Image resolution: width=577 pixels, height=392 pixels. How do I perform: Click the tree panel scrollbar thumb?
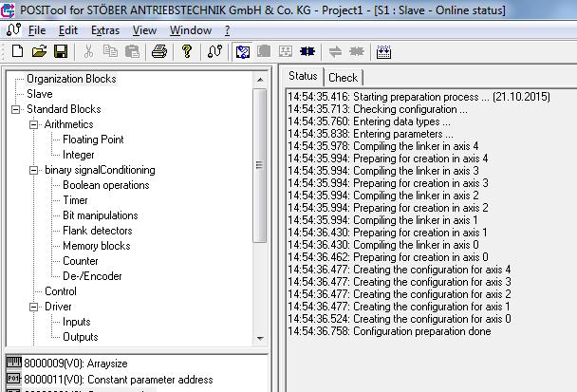[260, 165]
